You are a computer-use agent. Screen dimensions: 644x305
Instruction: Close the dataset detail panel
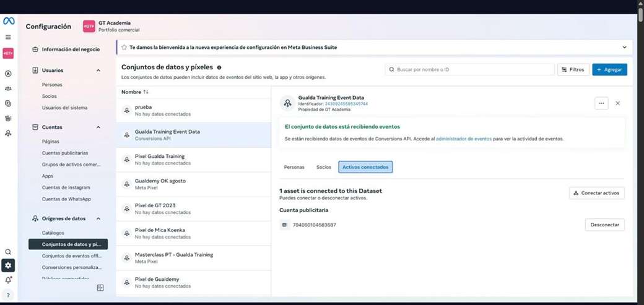click(x=618, y=103)
